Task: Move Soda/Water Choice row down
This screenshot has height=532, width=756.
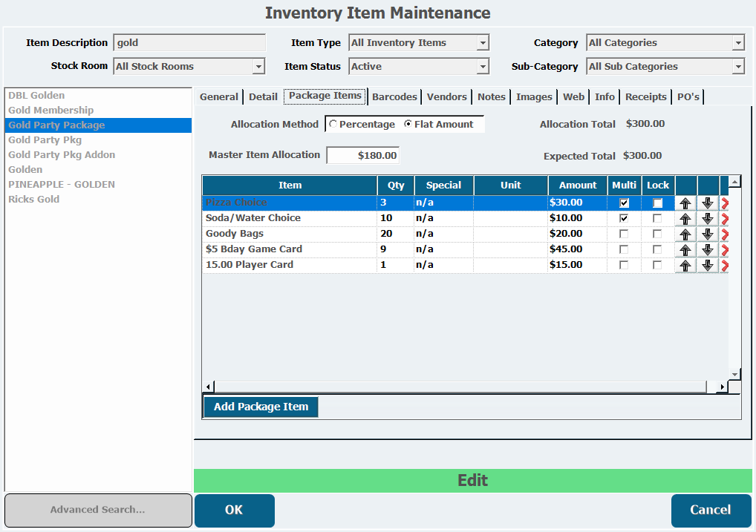Action: coord(708,219)
